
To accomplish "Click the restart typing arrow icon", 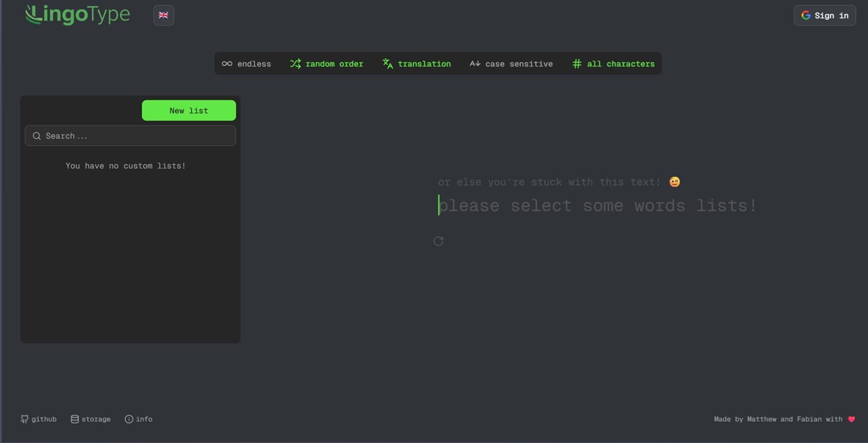I will point(438,241).
